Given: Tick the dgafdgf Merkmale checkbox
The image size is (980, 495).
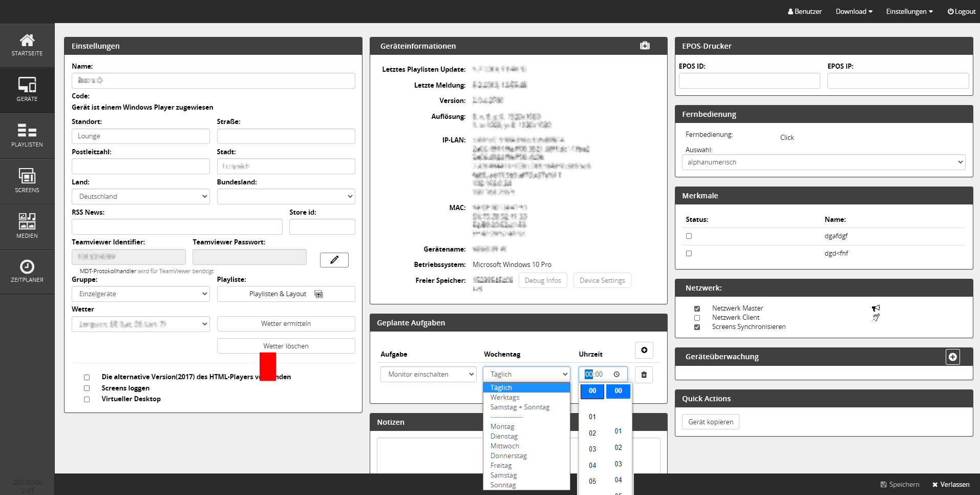Looking at the screenshot, I should point(689,236).
